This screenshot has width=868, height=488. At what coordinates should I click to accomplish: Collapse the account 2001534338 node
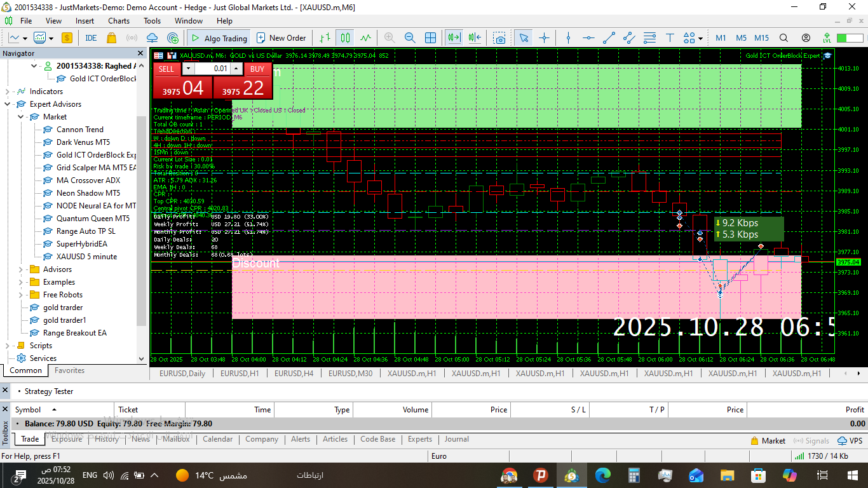34,66
